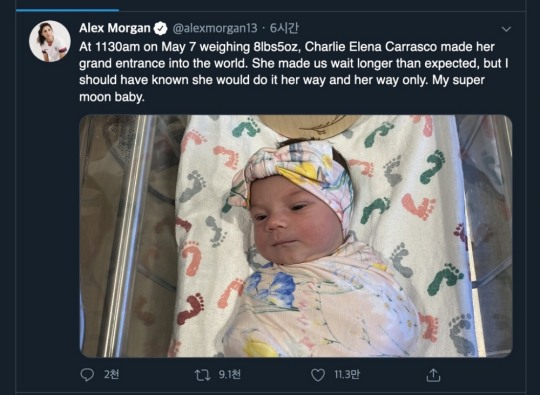Expand the tweet options chevron

click(506, 29)
